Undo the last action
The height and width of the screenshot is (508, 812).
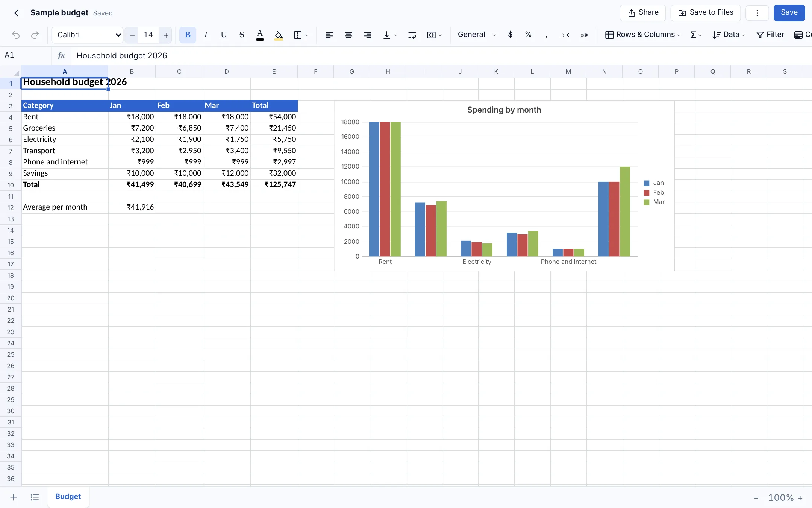tap(16, 35)
